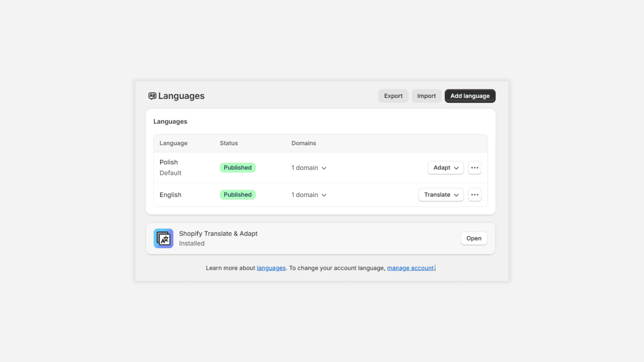Viewport: 644px width, 362px height.
Task: Click the Status column header
Action: [229, 143]
